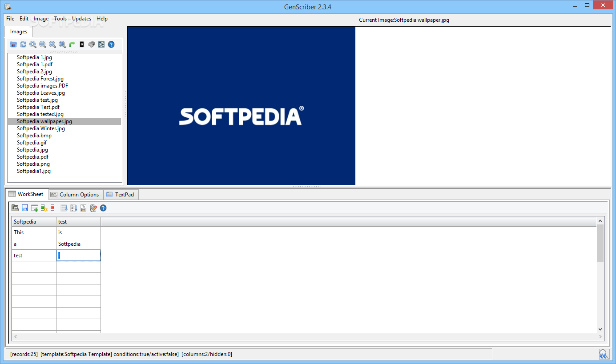Image resolution: width=616 pixels, height=364 pixels.
Task: Add a new row with green plus
Action: 35,208
